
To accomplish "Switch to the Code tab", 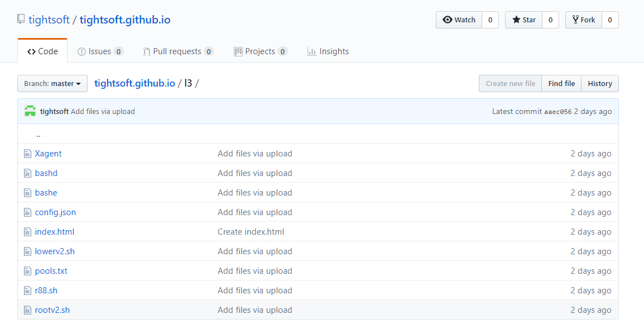I will [x=42, y=51].
